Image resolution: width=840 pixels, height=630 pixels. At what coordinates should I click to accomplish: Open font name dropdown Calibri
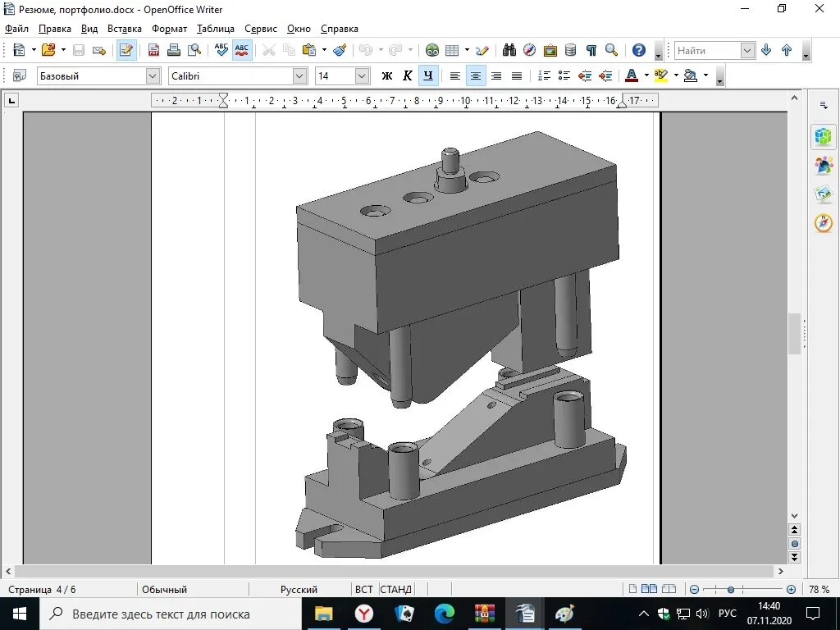(300, 76)
